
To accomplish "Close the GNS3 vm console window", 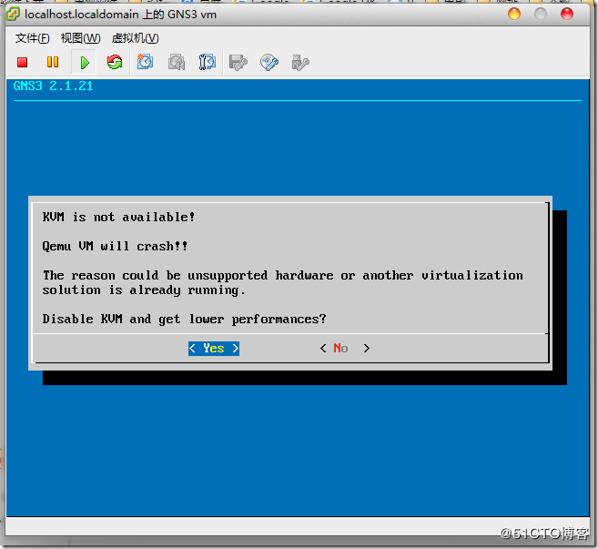I will (567, 14).
